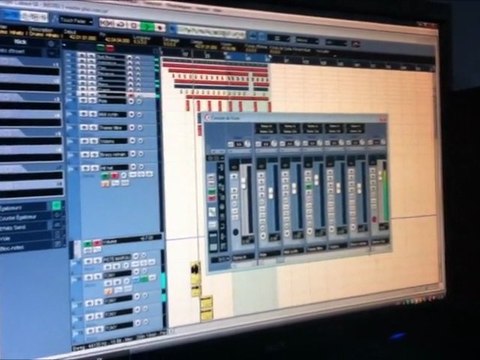Viewport: 480px width, 360px height.
Task: Click the red clip indicator on the master channel
Action: (x=374, y=219)
